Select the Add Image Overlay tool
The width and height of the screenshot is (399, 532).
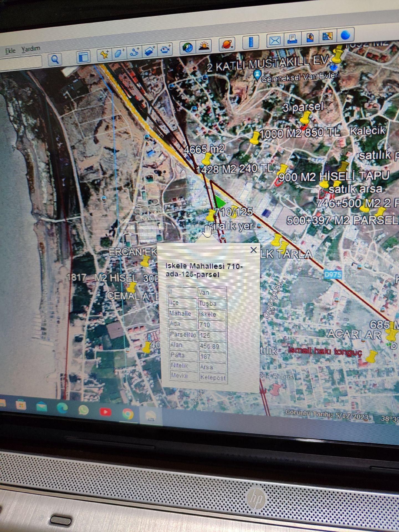(x=150, y=51)
